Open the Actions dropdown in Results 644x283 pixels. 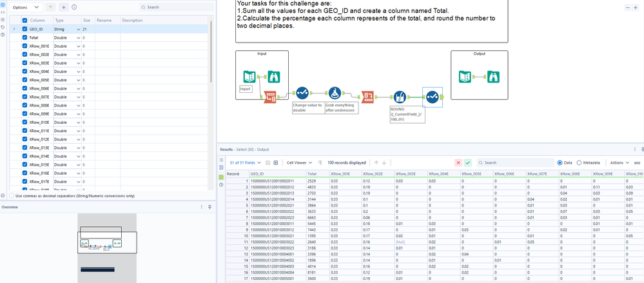(620, 162)
